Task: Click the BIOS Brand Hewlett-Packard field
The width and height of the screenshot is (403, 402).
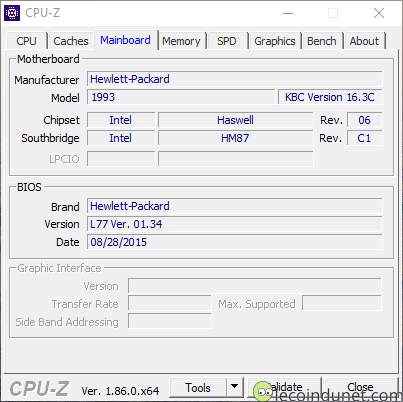Action: click(x=235, y=206)
